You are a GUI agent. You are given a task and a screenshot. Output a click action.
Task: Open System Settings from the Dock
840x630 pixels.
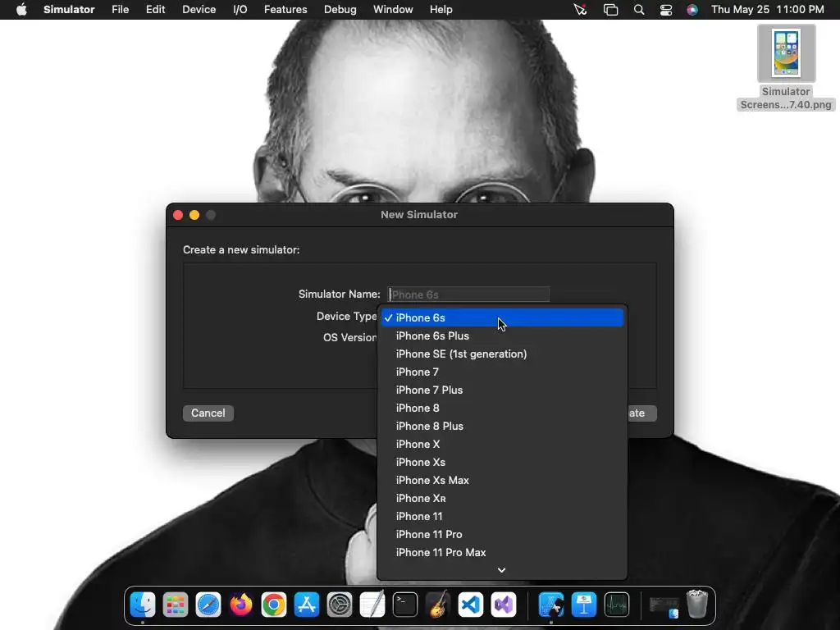pyautogui.click(x=340, y=605)
